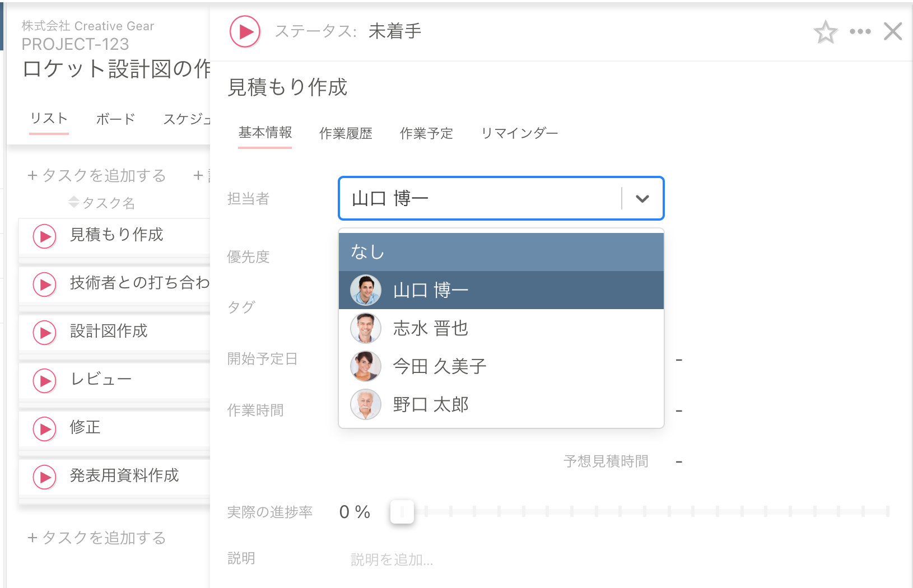Screen dimensions: 913x588
Task: Click the play icon beside レビュー
Action: click(44, 381)
